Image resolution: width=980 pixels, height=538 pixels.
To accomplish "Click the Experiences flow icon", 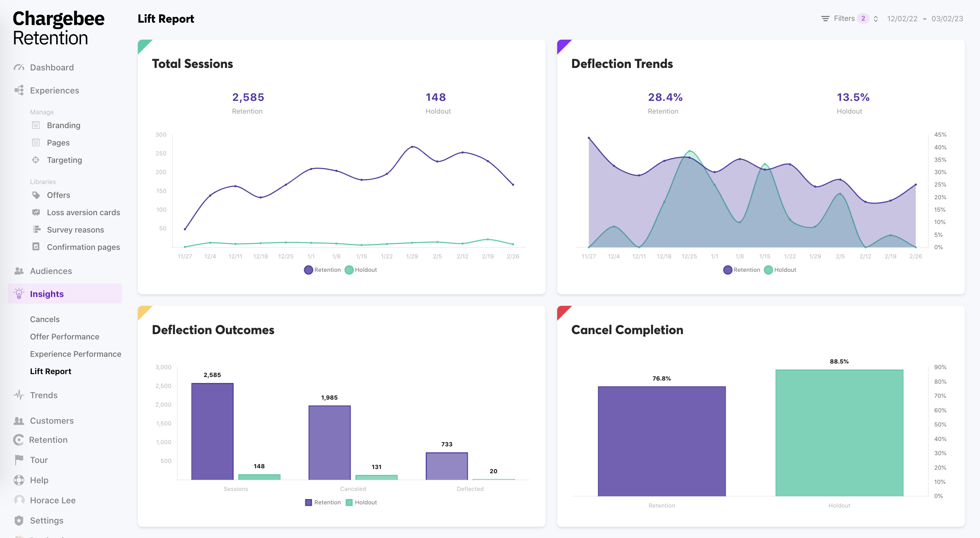I will (x=19, y=90).
